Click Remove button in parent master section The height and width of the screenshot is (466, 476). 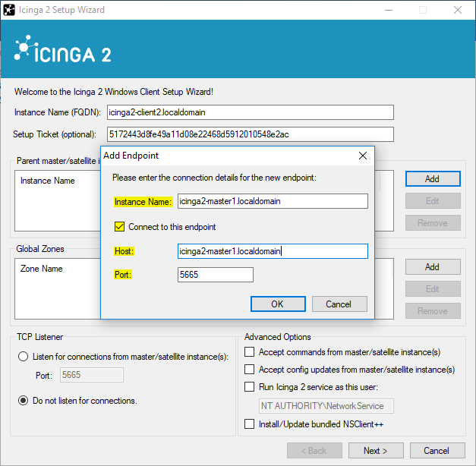click(433, 223)
